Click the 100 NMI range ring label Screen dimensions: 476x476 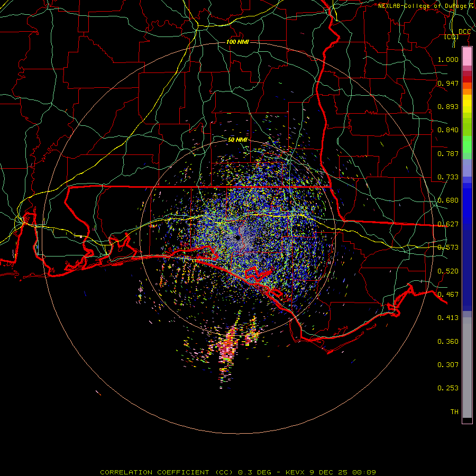pyautogui.click(x=237, y=42)
